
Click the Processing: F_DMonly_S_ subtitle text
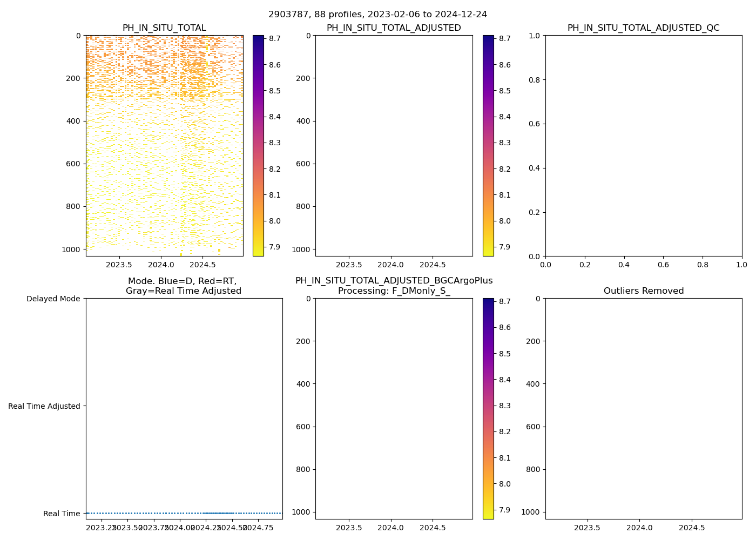tap(394, 291)
